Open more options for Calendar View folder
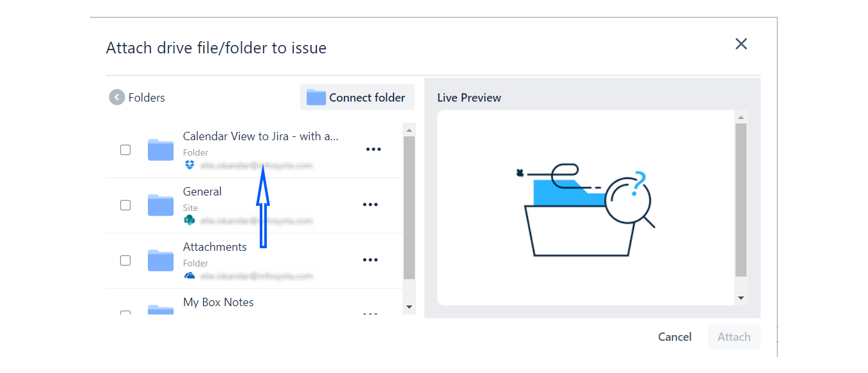Image resolution: width=868 pixels, height=373 pixels. click(x=373, y=150)
